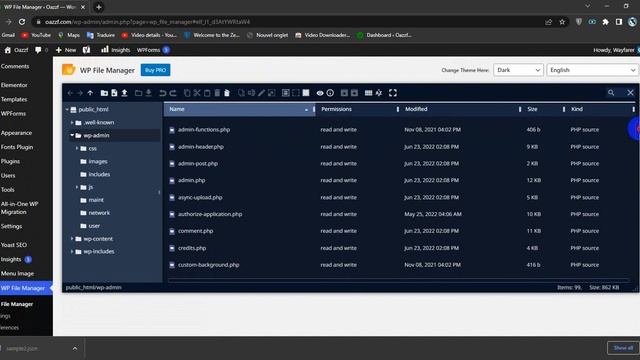The width and height of the screenshot is (640, 360).
Task: Select the images folder in the tree
Action: pos(94,162)
